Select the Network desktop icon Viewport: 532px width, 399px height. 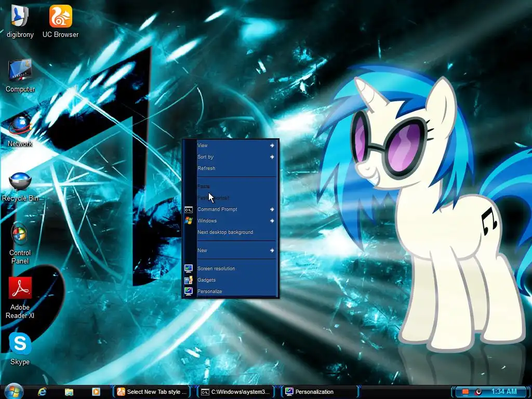pos(20,125)
